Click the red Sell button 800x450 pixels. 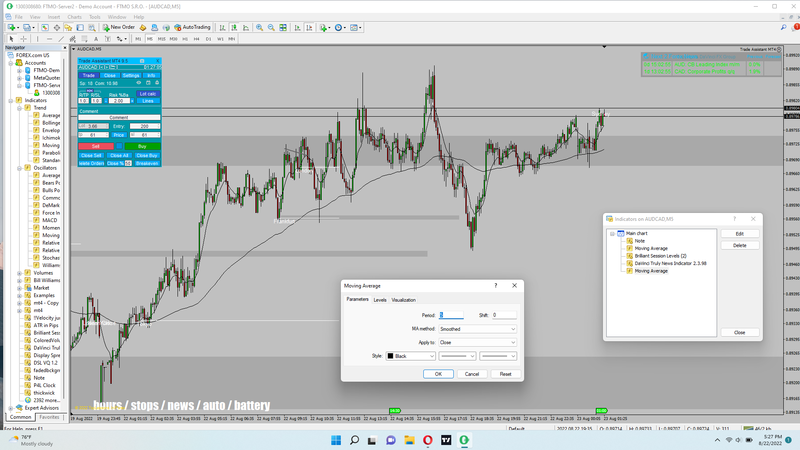pyautogui.click(x=96, y=146)
